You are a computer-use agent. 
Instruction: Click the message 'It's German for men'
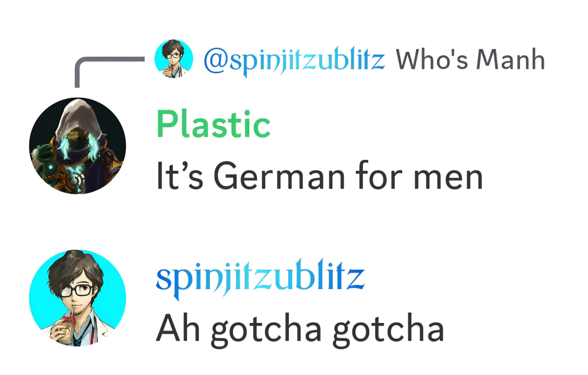320,176
